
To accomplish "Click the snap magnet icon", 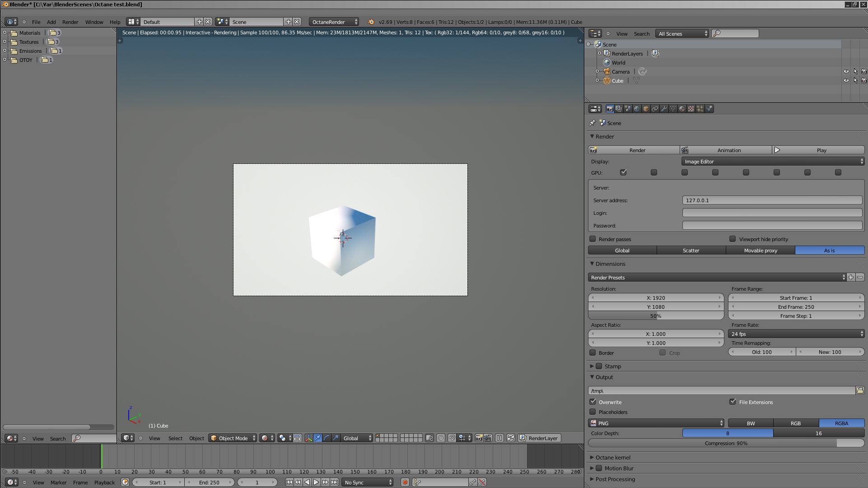I will pos(452,438).
